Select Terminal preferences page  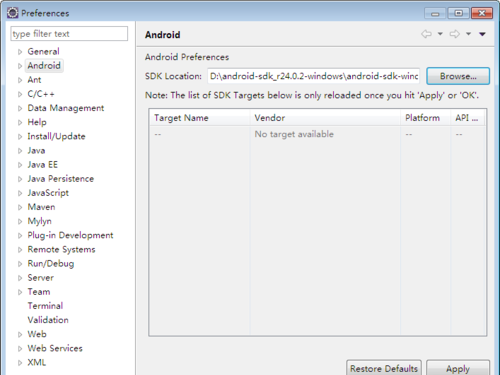tap(45, 306)
